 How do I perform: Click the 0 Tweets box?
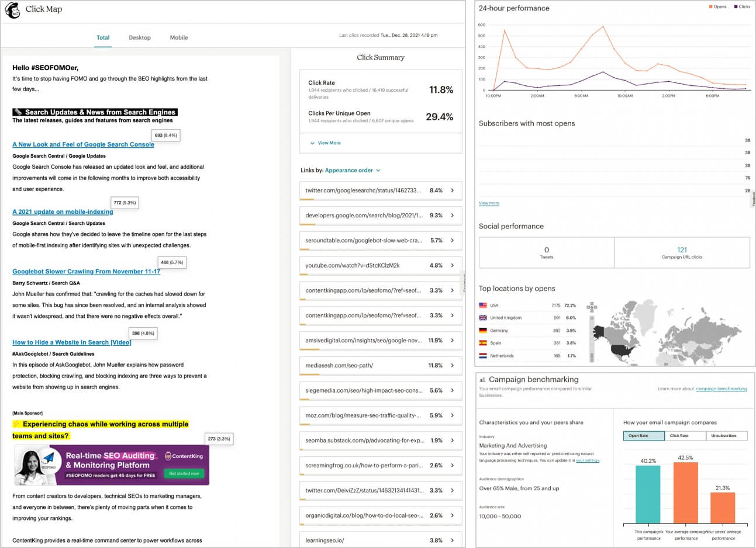547,252
